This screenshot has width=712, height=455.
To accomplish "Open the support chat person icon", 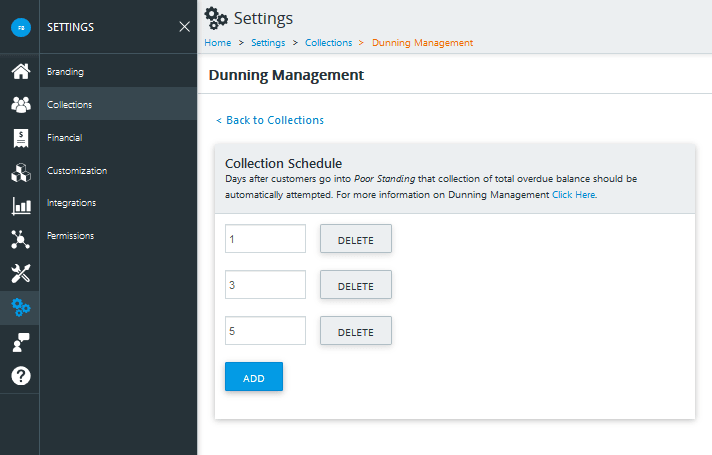I will pos(20,342).
